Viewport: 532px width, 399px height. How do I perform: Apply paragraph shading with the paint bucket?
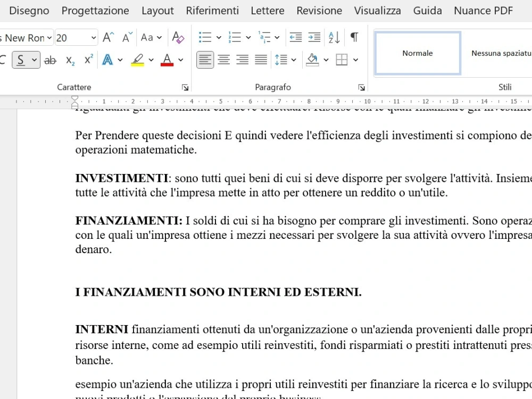312,60
